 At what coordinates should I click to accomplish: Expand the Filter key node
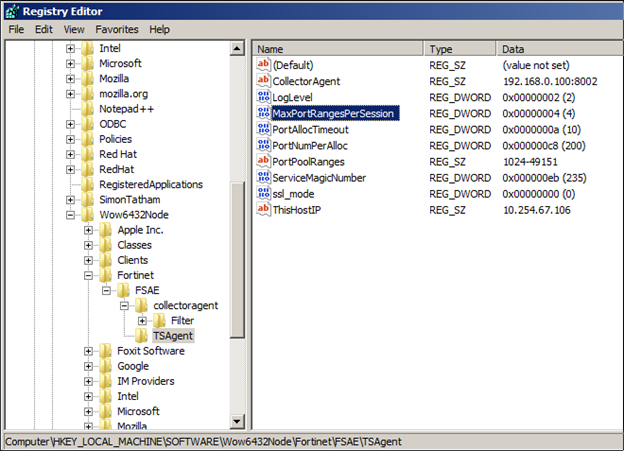pyautogui.click(x=142, y=321)
